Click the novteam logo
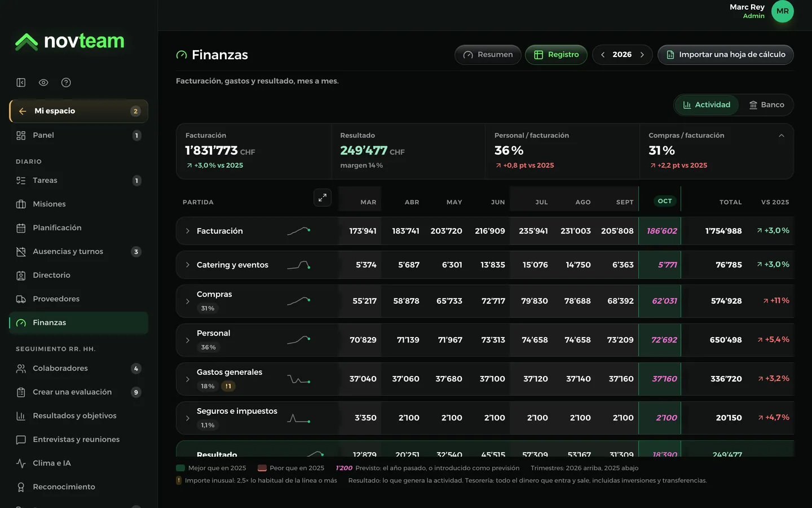812x508 pixels. (69, 41)
